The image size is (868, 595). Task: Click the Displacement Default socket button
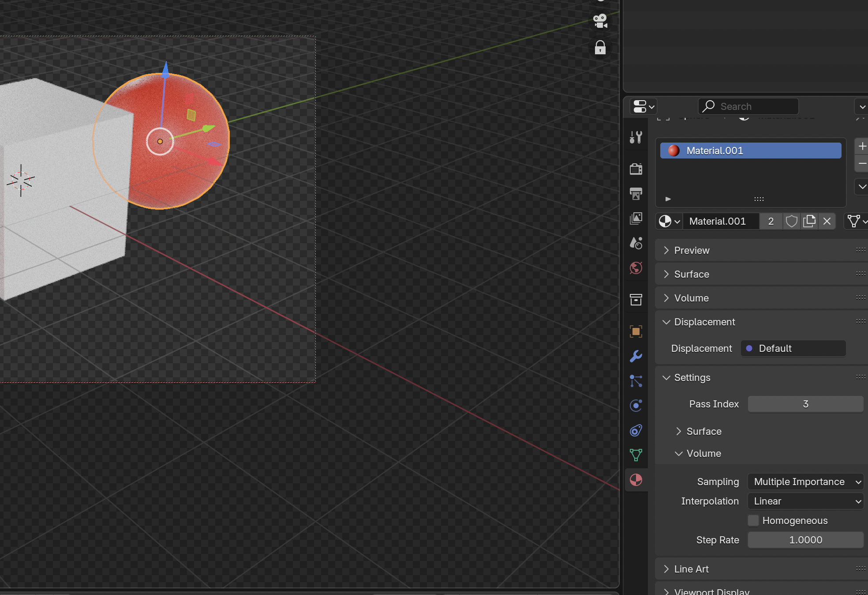pyautogui.click(x=793, y=348)
